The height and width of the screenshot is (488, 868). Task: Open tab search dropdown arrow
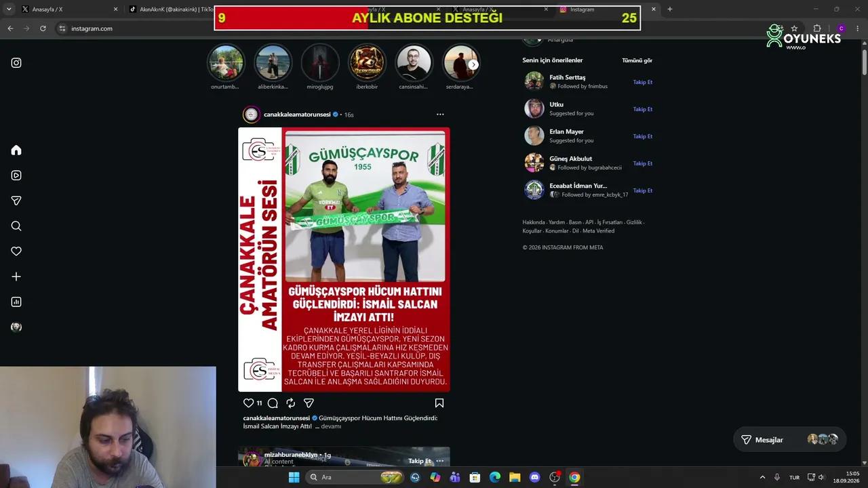[9, 9]
